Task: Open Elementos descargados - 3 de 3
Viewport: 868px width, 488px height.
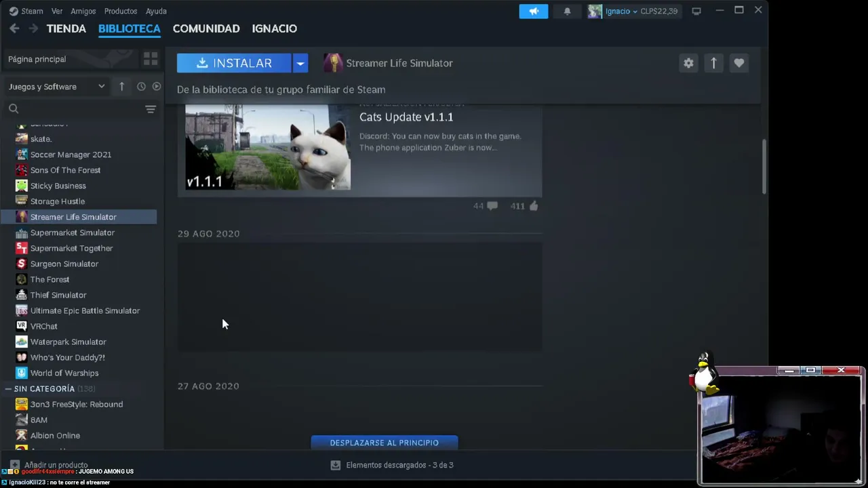Action: 400,465
